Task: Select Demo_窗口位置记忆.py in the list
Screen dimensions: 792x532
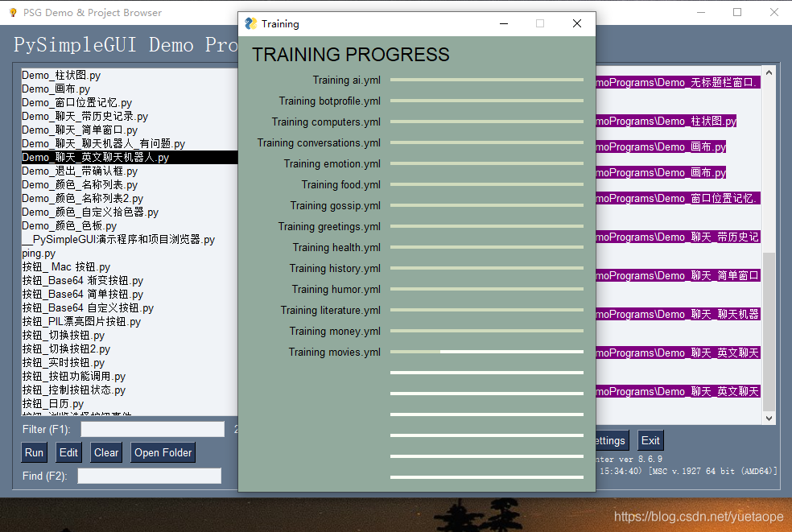Action: pos(130,102)
